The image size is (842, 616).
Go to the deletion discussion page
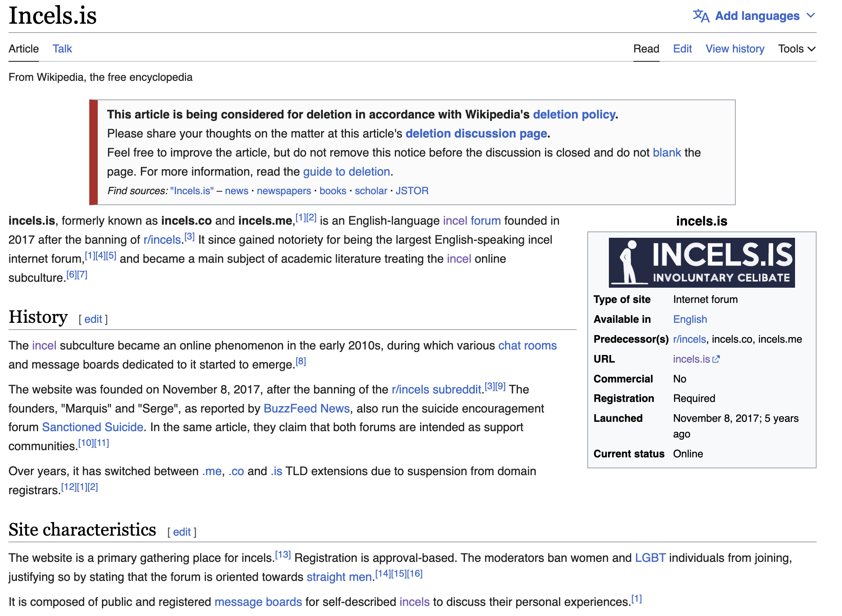476,133
